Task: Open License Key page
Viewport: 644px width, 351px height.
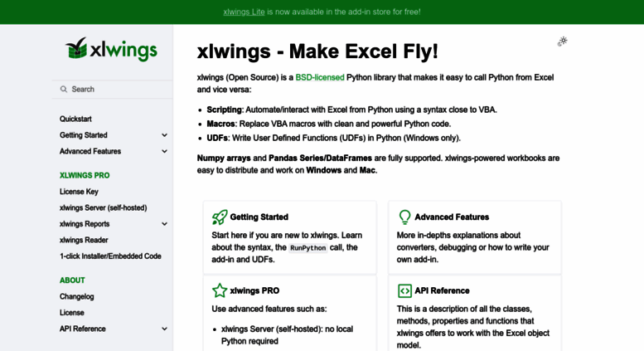Action: click(79, 192)
